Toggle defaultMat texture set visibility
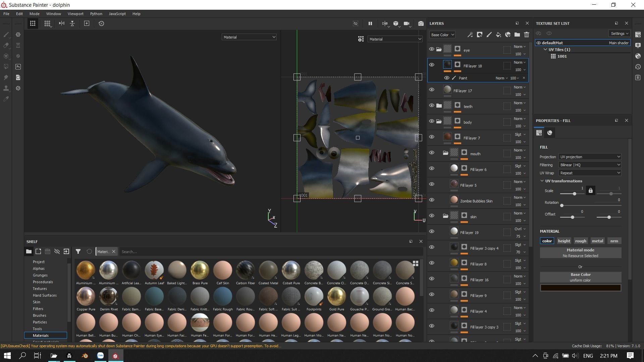This screenshot has width=644, height=362. click(539, 43)
